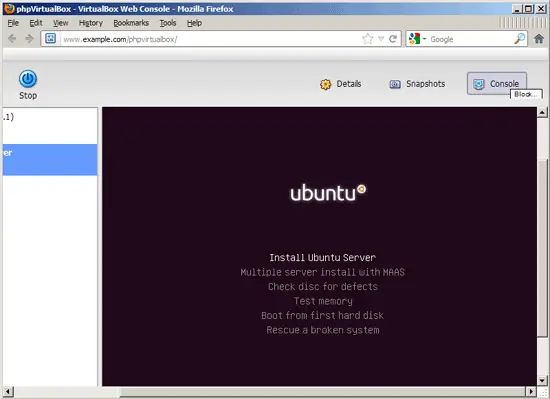Image resolution: width=550 pixels, height=399 pixels.
Task: Click the console scrollbar down arrow
Action: point(542,380)
